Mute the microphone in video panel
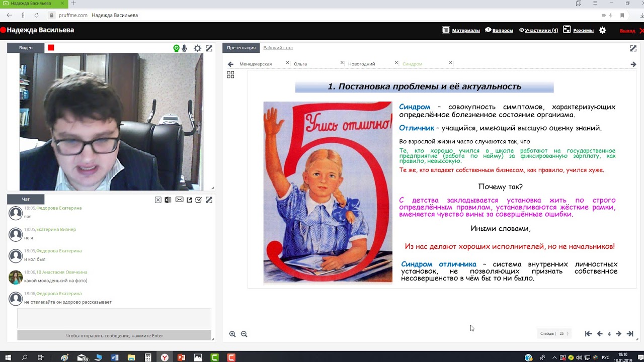This screenshot has width=644, height=362. pos(185,48)
